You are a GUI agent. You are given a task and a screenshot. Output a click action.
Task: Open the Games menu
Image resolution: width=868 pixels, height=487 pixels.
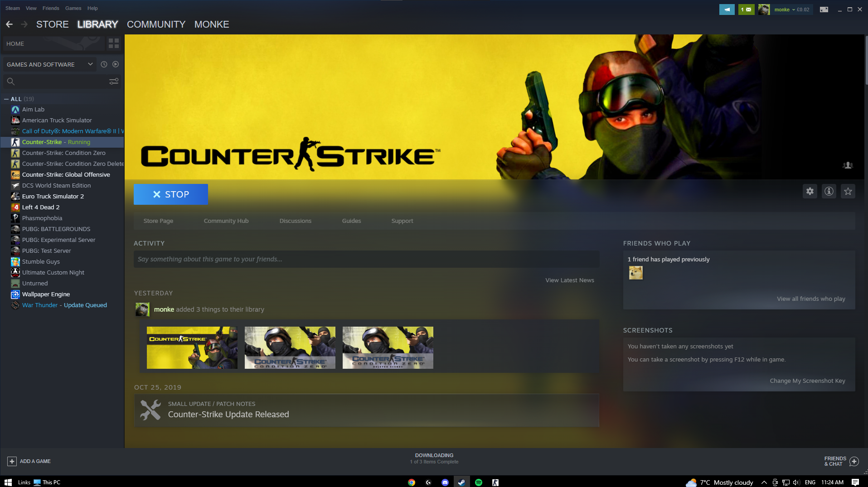[73, 8]
